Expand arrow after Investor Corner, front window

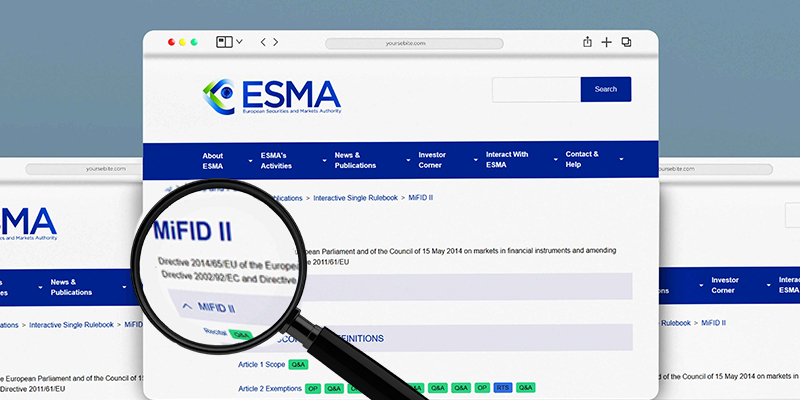[476, 160]
